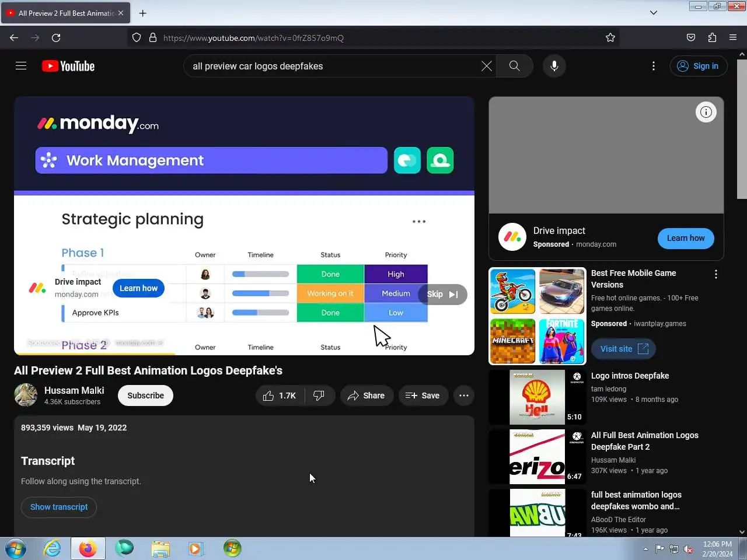This screenshot has width=747, height=560.
Task: Open the YouTube guide hamburger menu
Action: point(21,66)
